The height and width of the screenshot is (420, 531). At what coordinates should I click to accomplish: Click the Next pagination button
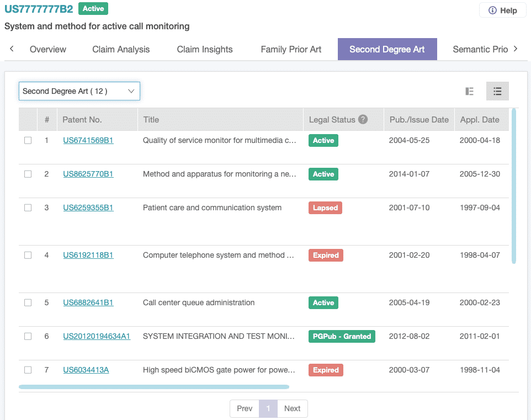click(292, 408)
